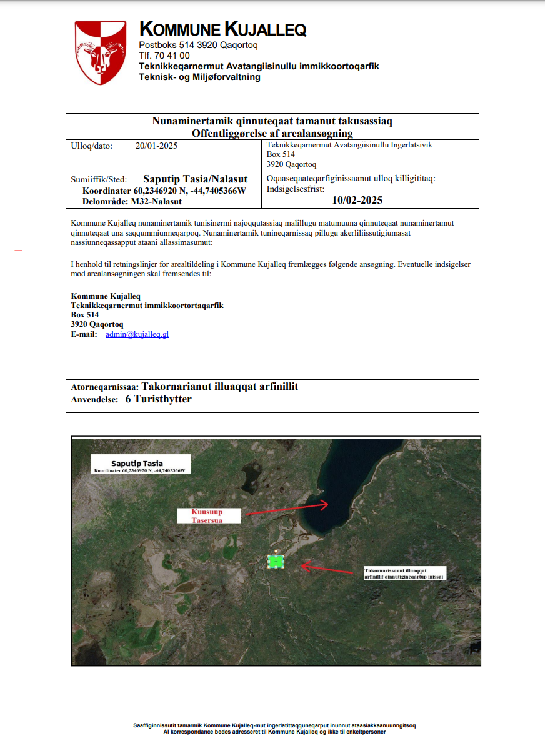Image resolution: width=545 pixels, height=756 pixels.
Task: Click the red arrow pointing at the lake
Action: 287,508
